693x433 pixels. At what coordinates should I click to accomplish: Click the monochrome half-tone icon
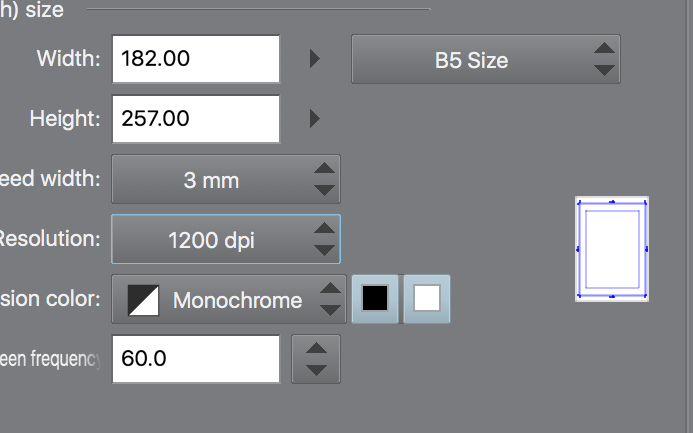coord(145,300)
